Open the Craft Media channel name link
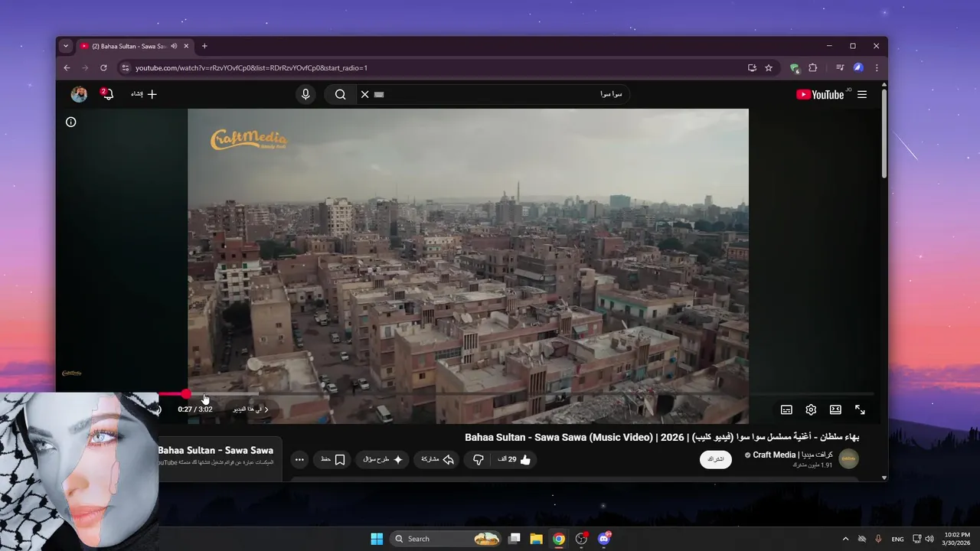 click(792, 455)
